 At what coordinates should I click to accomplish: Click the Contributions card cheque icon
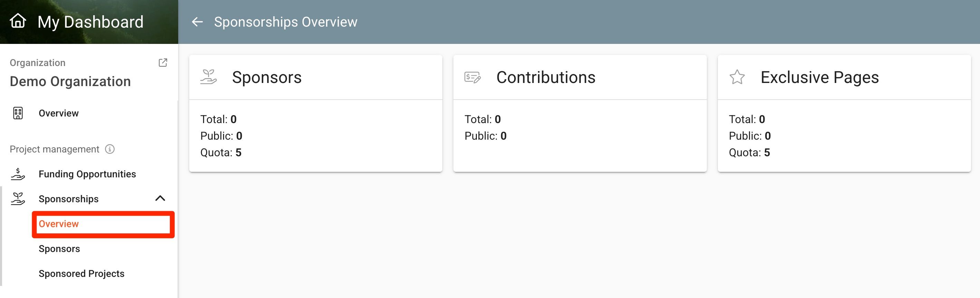(472, 77)
